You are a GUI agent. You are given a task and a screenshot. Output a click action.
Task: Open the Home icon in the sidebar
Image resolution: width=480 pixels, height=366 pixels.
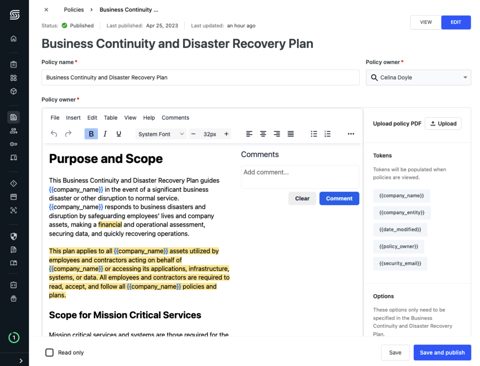tap(14, 38)
